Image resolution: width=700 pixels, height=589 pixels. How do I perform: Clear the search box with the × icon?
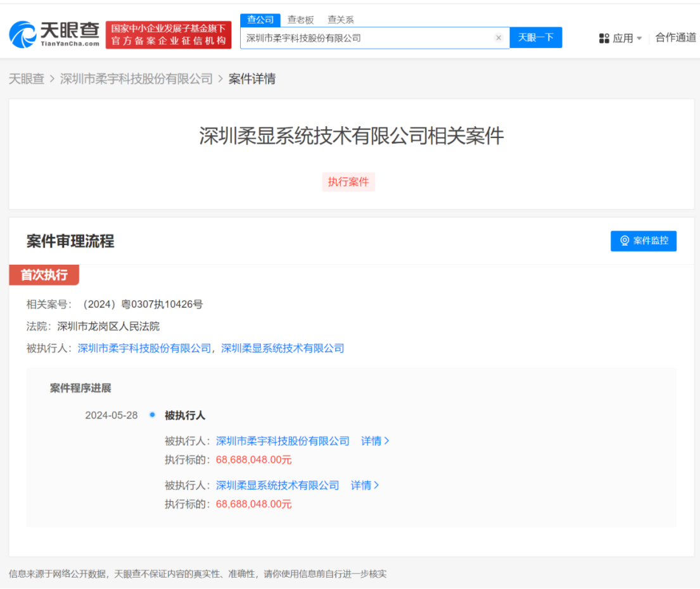499,37
